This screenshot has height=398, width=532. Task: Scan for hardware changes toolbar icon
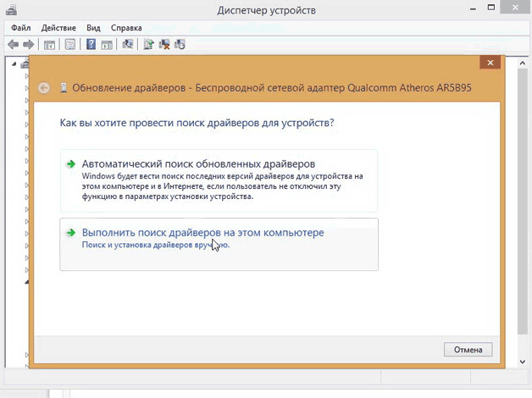click(x=128, y=44)
